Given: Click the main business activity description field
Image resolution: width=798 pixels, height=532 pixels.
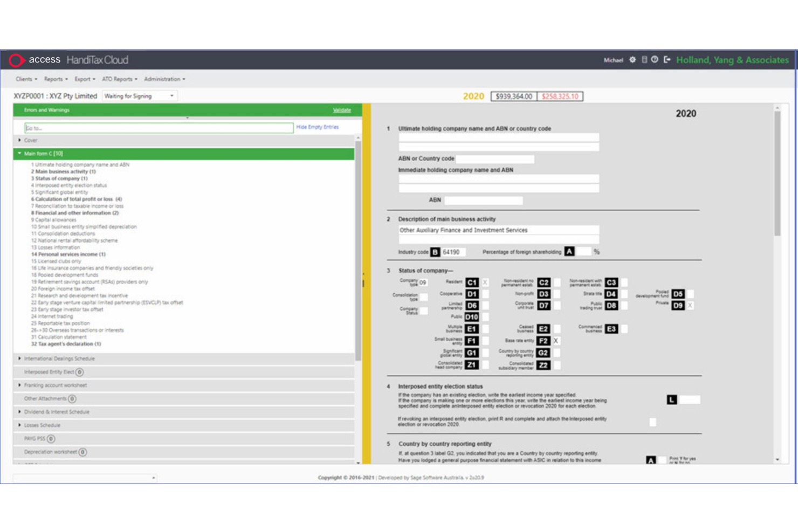Looking at the screenshot, I should tap(499, 230).
